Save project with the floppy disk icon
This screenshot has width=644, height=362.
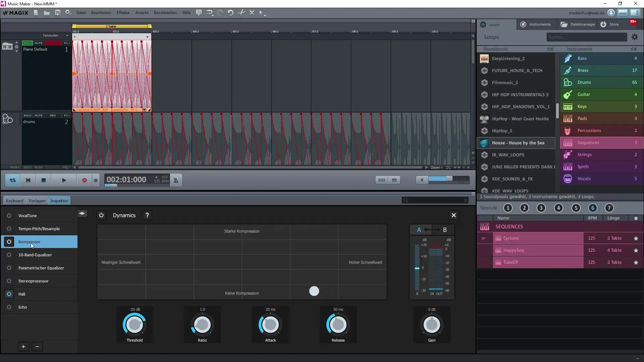(58, 13)
